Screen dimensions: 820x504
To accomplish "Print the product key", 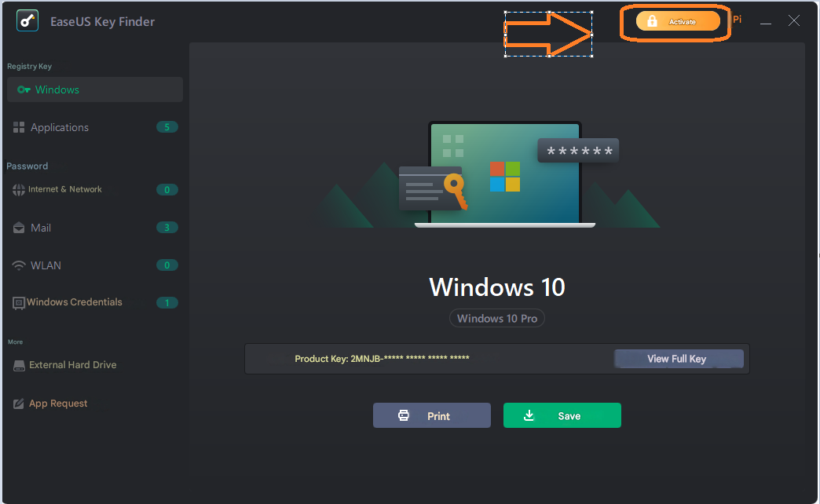I will (432, 415).
